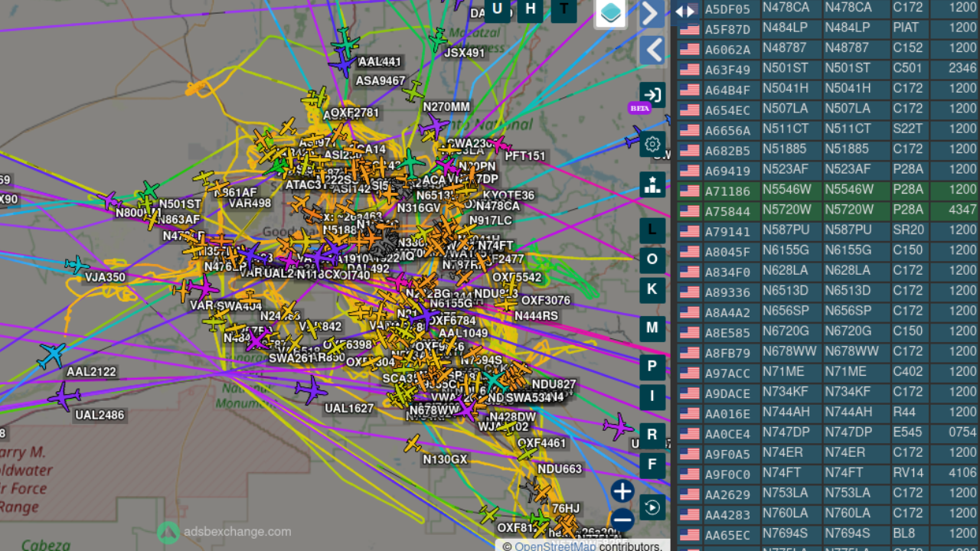This screenshot has width=980, height=551.
Task: Select the N678WW table row
Action: 828,352
